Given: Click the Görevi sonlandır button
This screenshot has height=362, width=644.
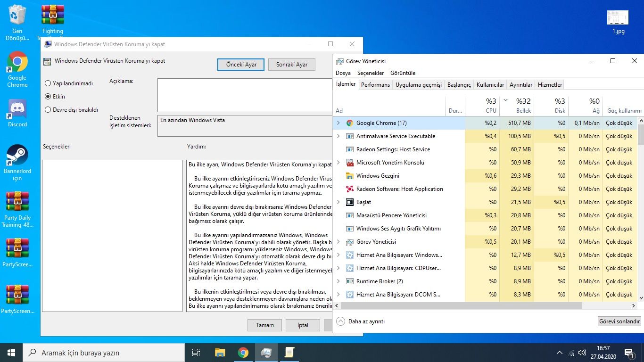Looking at the screenshot, I should point(619,321).
